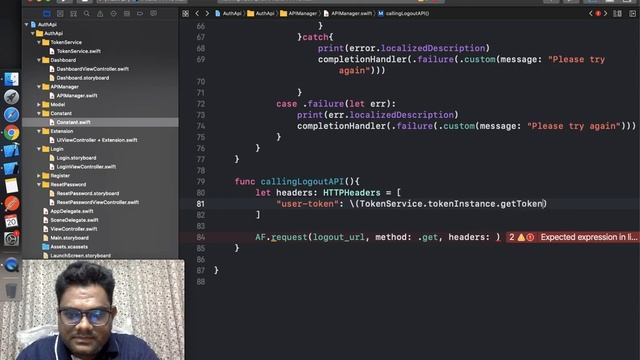The image size is (640, 360).
Task: Collapse the Dashboard folder
Action: (x=39, y=60)
